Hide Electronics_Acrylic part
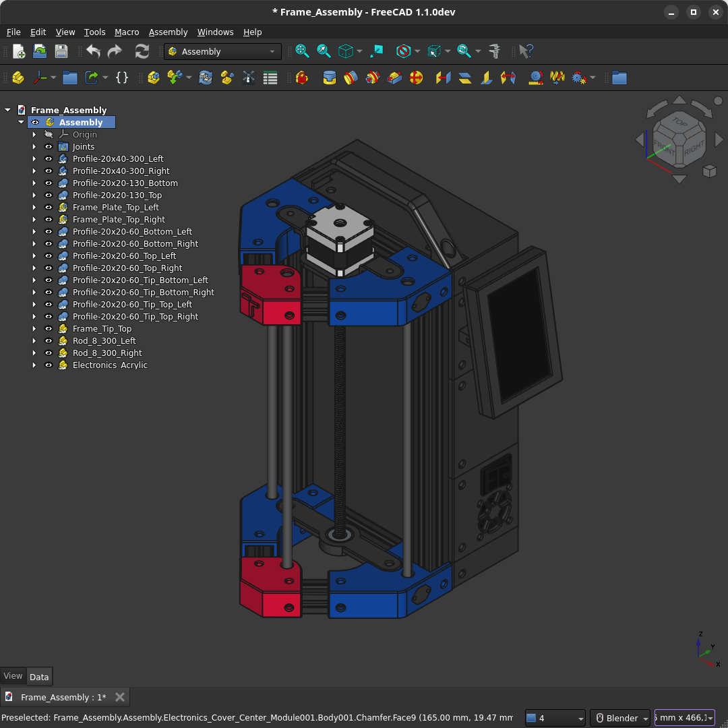Viewport: 728px width, 728px height. (49, 365)
